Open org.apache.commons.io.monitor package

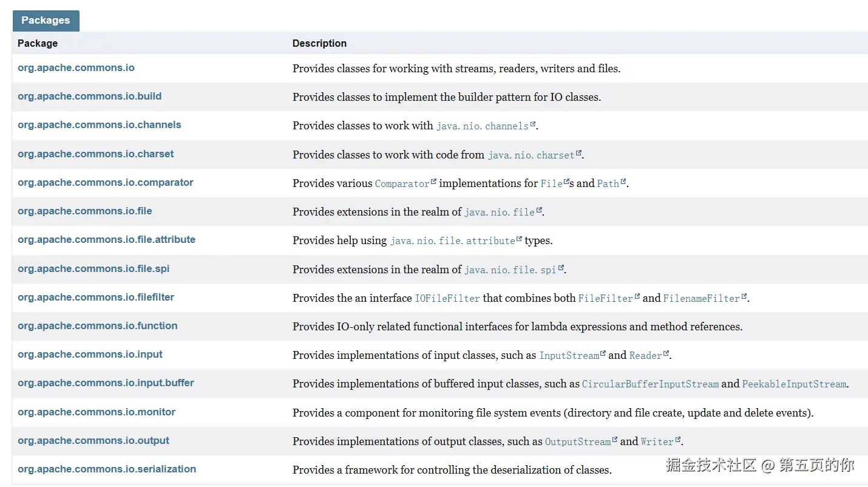click(x=96, y=412)
